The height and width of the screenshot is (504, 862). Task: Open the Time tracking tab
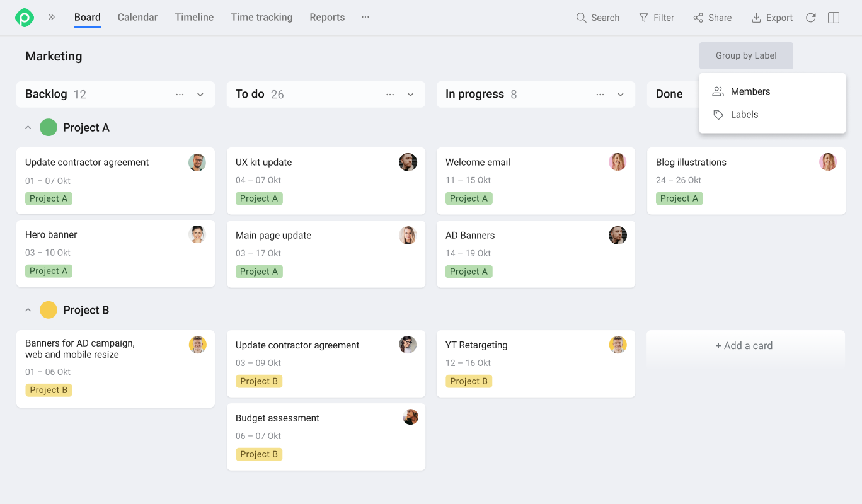261,18
